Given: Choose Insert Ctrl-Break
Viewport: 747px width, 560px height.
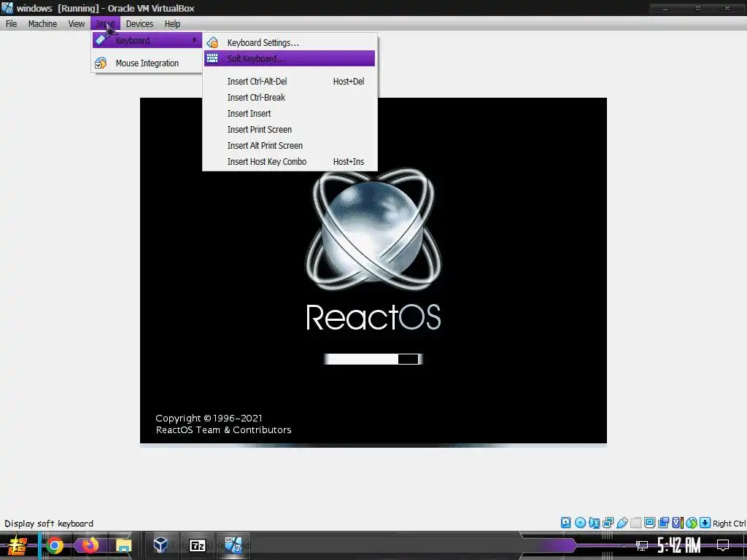Looking at the screenshot, I should [x=290, y=98].
